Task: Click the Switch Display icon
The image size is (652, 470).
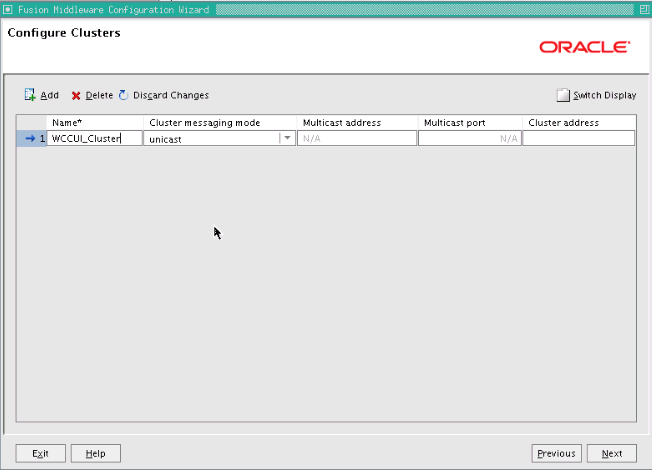Action: (563, 95)
